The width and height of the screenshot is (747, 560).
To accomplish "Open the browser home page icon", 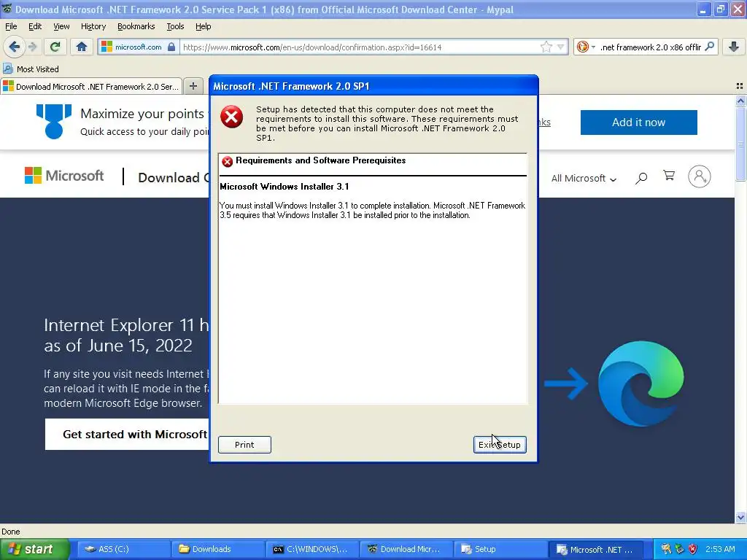I will click(x=82, y=47).
